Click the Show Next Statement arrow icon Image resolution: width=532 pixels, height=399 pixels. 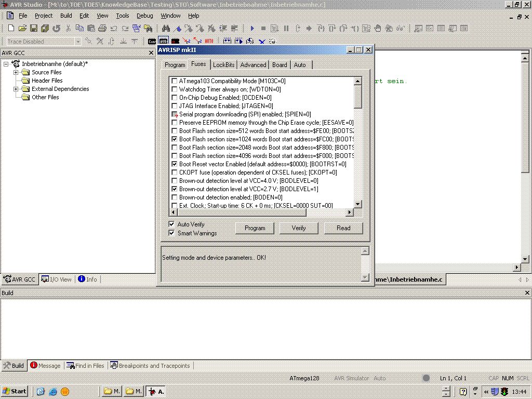pos(309,29)
